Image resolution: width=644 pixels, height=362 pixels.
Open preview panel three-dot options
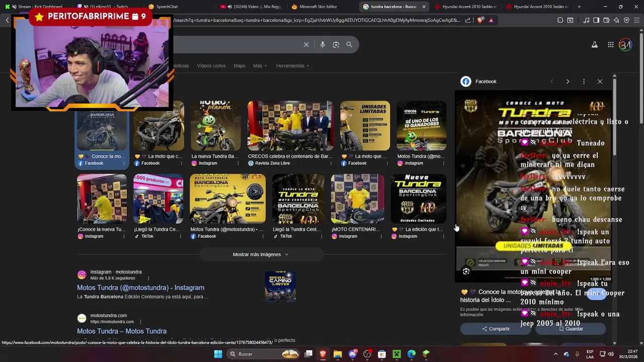pyautogui.click(x=584, y=81)
